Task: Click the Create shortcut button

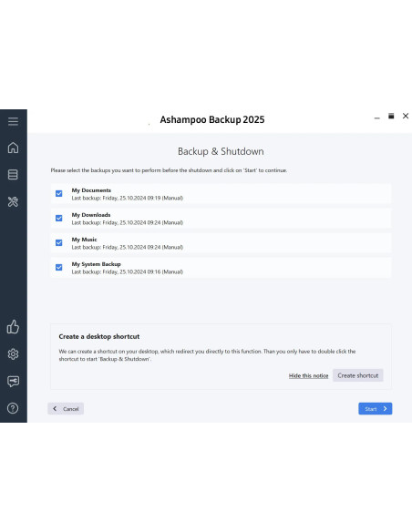Action: [358, 375]
